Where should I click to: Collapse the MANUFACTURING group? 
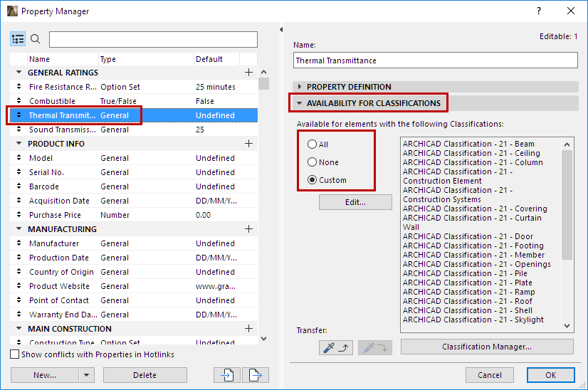(19, 229)
